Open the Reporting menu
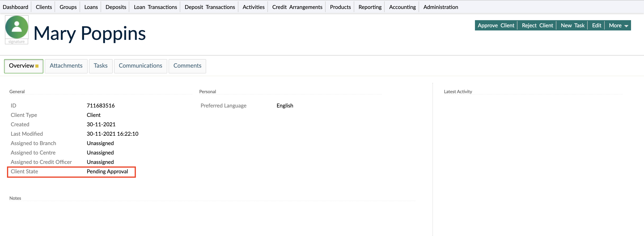 370,7
